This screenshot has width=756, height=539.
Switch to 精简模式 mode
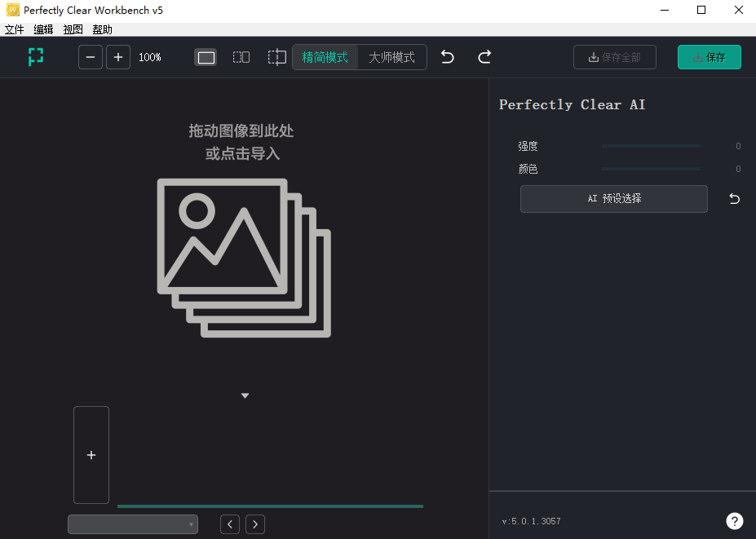(325, 57)
